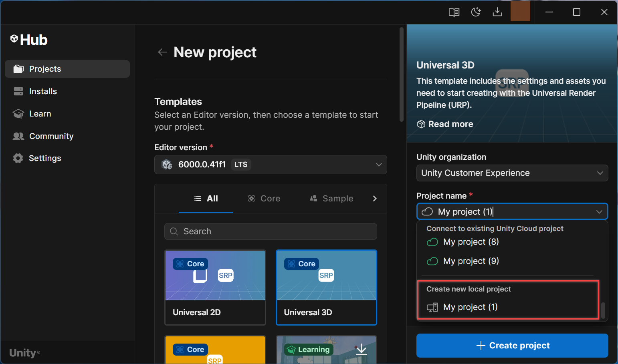Click the template Search field
Screen dimensions: 618x364
pos(271,231)
